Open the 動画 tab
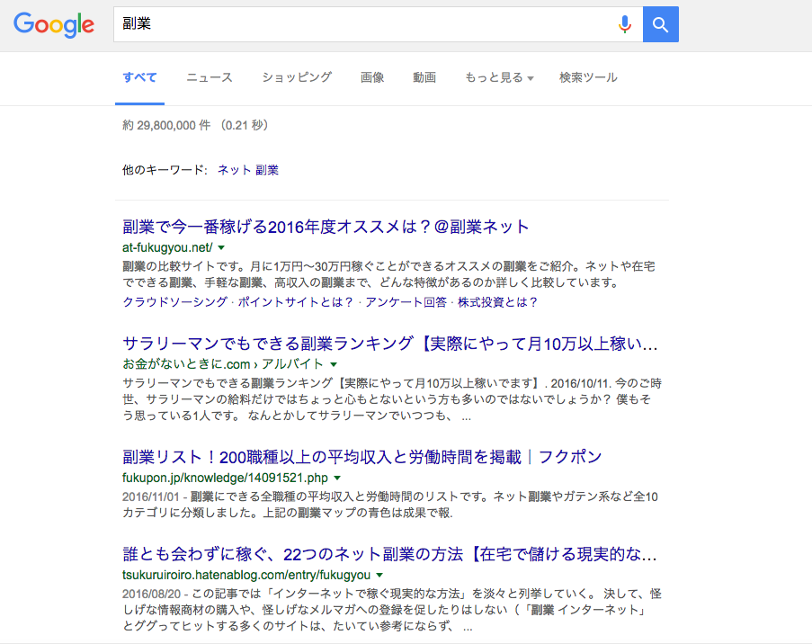Viewport: 812px width, 644px height. (424, 77)
